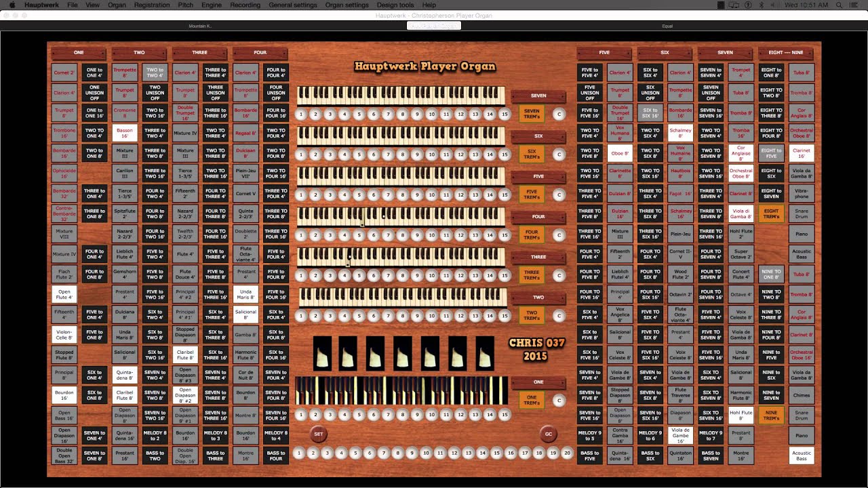Toggle the Vibraphone stop
This screenshot has height=488, width=868.
tap(802, 193)
